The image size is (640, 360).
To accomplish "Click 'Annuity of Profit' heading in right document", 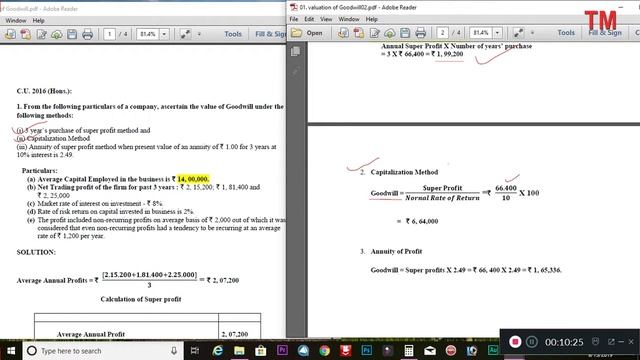I will tap(396, 251).
